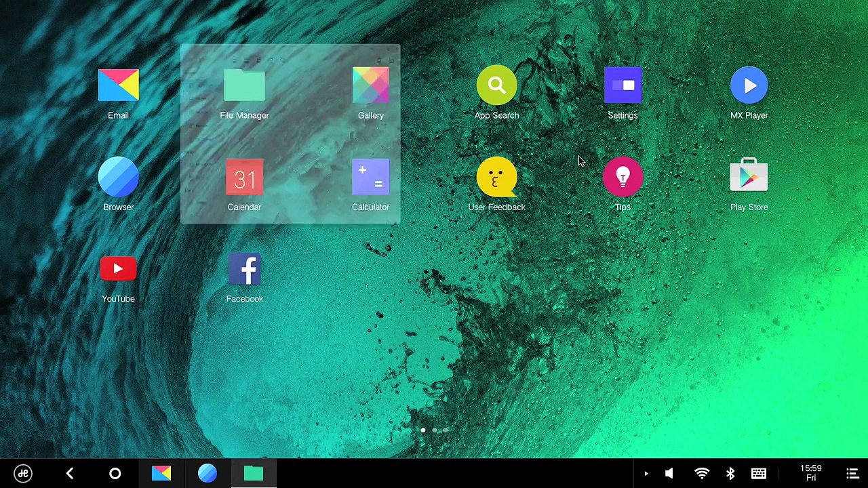Switch to File Manager in the taskbar

pos(253,473)
